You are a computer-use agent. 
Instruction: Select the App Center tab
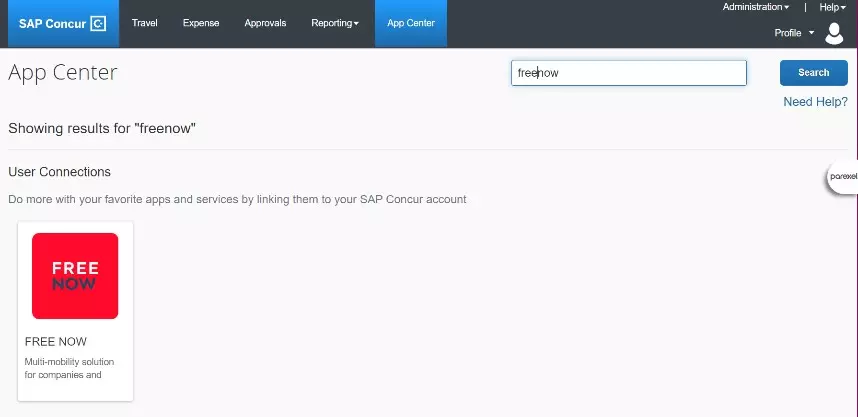(x=411, y=23)
